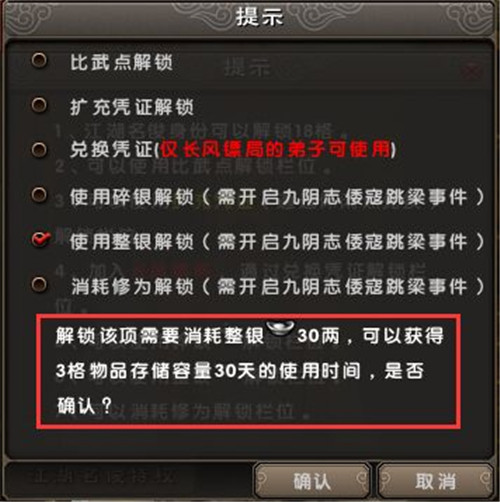Screen dimensions: 500x502
Task: Click the dimmed background 提示 title text
Action: click(x=247, y=68)
